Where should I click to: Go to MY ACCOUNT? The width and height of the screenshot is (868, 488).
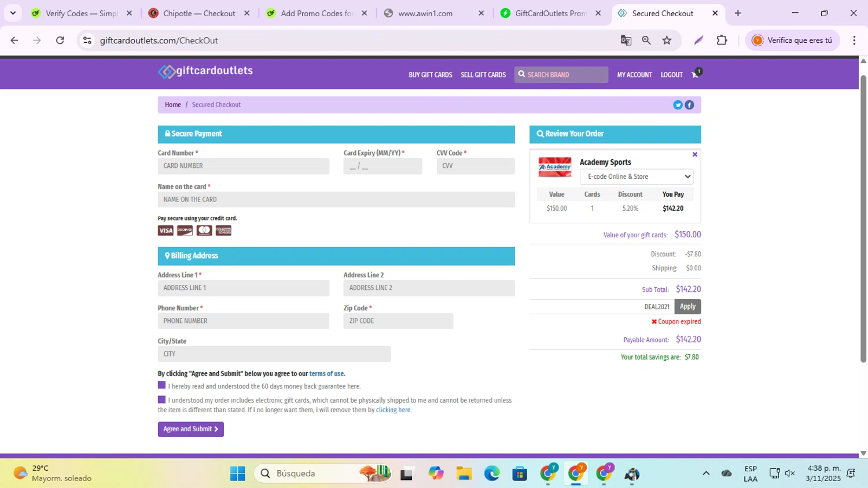click(634, 75)
